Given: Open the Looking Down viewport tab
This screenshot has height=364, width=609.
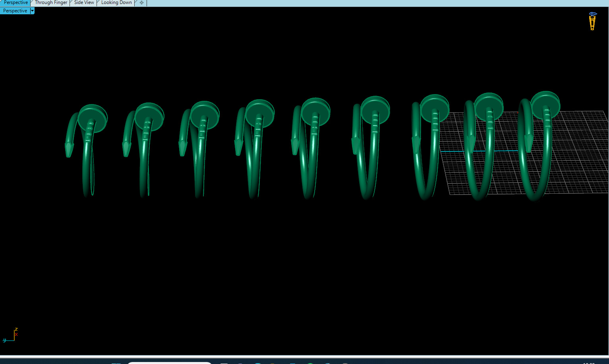Looking at the screenshot, I should [116, 3].
